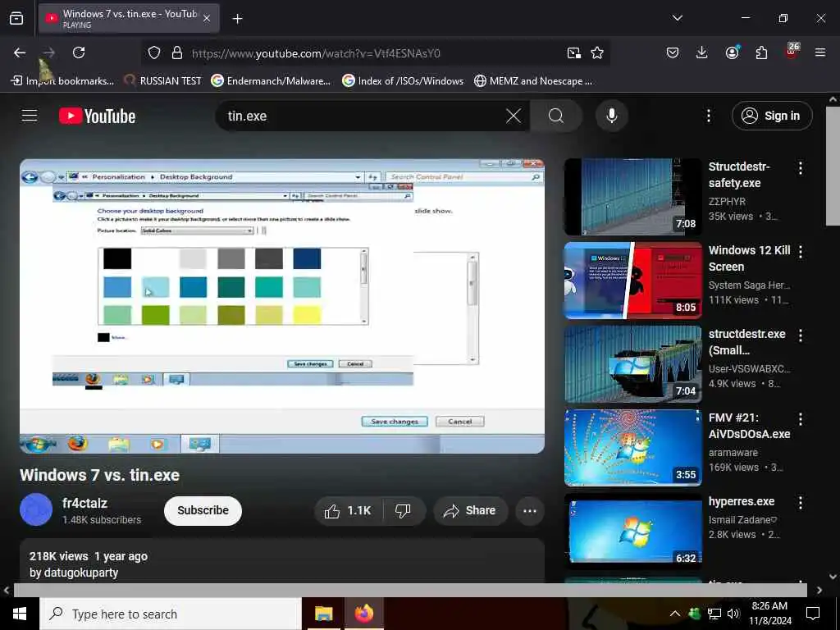The image size is (840, 630).
Task: Open the YouTube guide hamburger menu
Action: (30, 116)
